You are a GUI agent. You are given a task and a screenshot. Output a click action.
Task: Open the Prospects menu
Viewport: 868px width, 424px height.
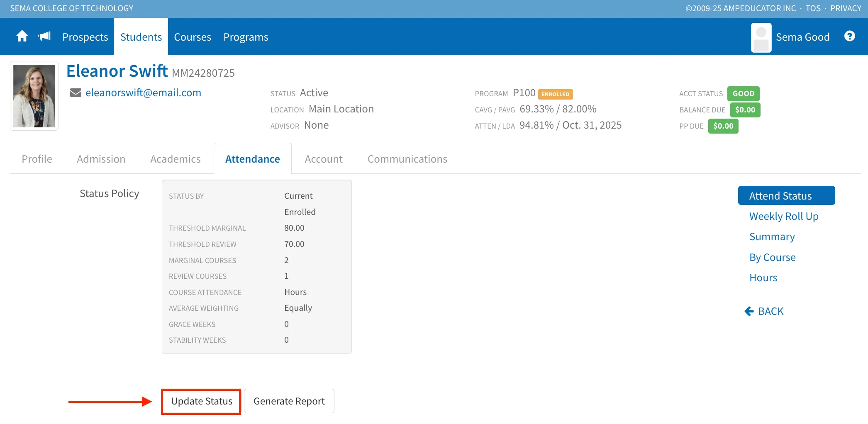point(85,37)
